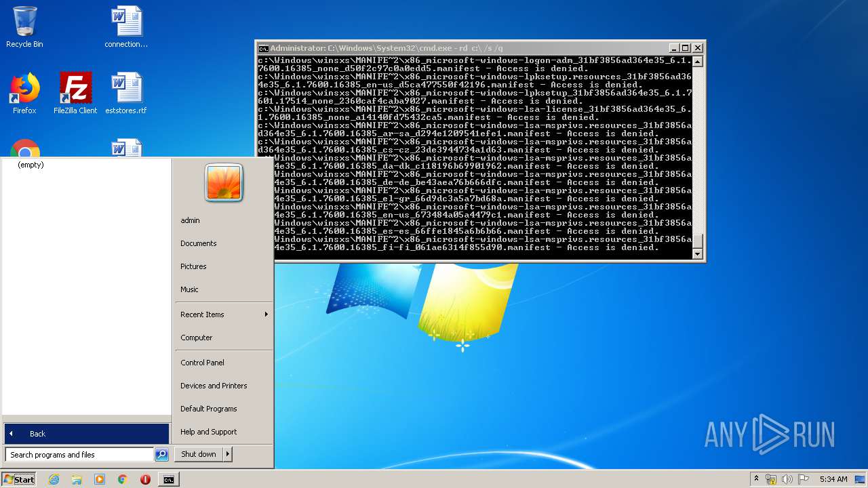Viewport: 868px width, 488px height.
Task: Click the Start button
Action: tap(19, 479)
